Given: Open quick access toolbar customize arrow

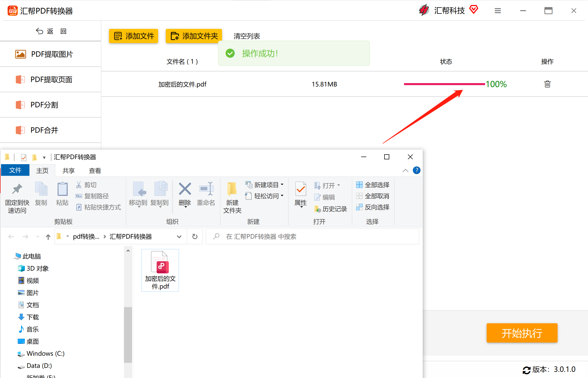Looking at the screenshot, I should (x=44, y=157).
